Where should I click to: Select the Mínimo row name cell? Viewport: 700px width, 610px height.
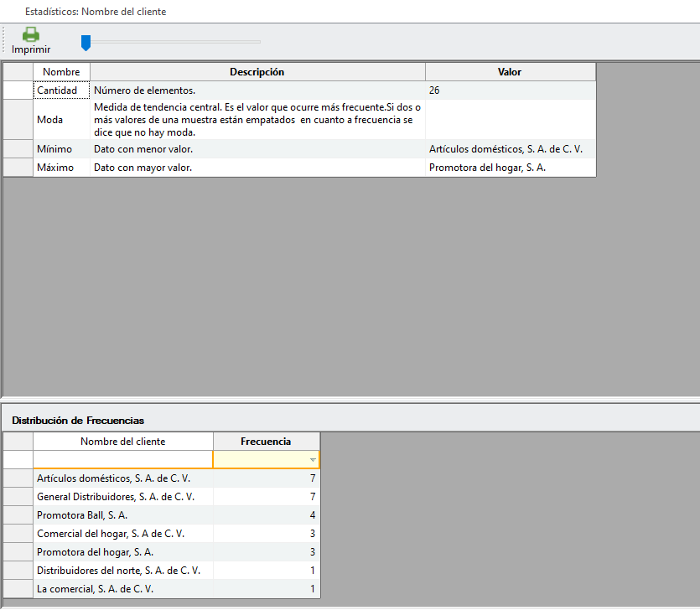coord(54,149)
